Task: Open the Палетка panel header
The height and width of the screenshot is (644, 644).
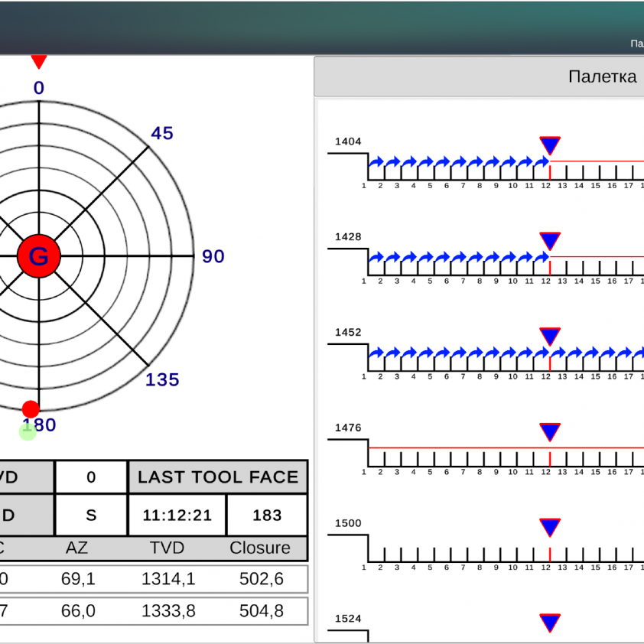Action: coord(602,76)
